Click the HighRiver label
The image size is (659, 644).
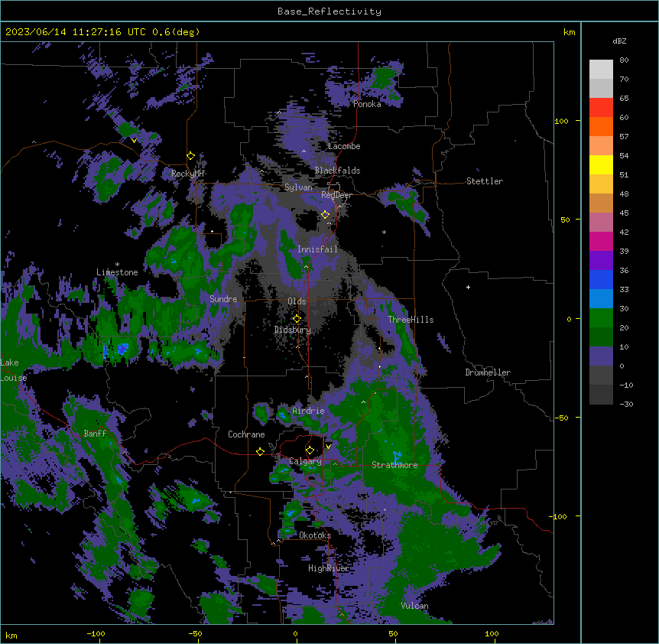(x=329, y=568)
